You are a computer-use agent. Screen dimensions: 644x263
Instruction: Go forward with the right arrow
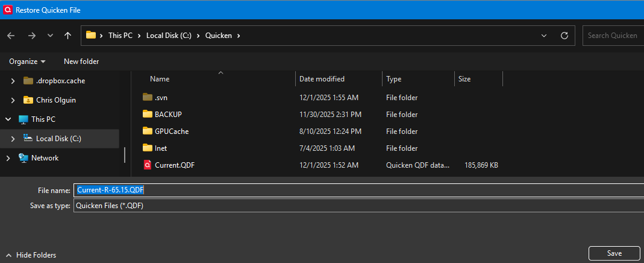click(x=32, y=36)
